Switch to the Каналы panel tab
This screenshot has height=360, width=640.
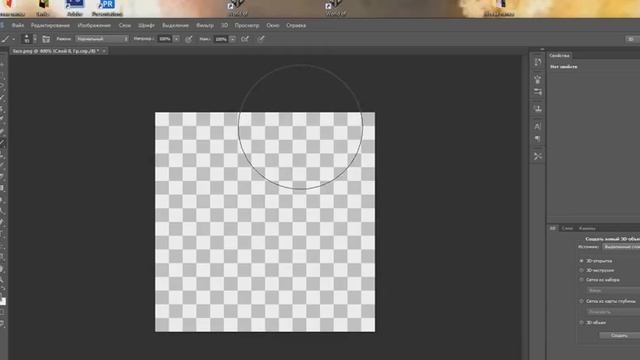click(x=587, y=228)
